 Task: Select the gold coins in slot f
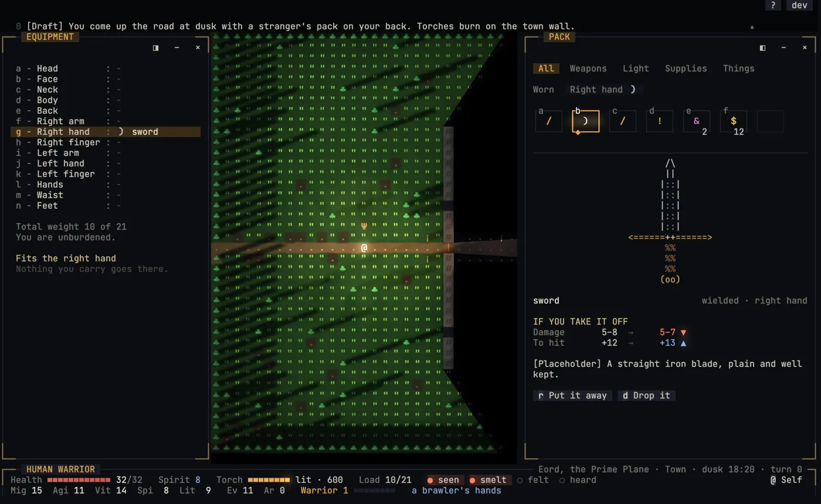(x=734, y=121)
